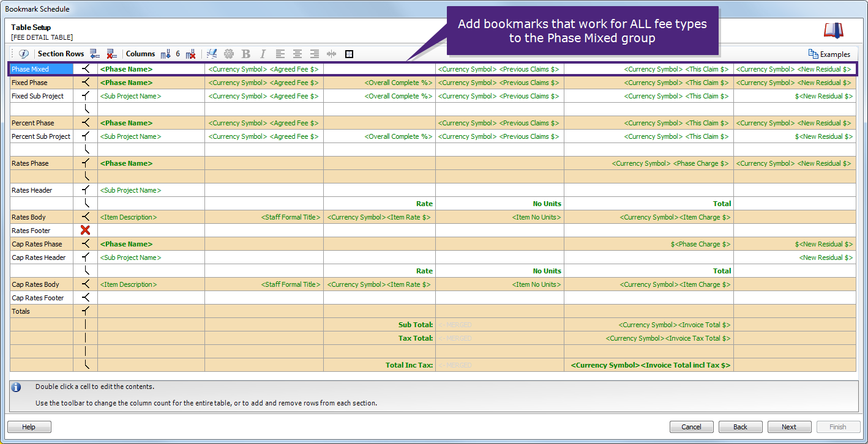This screenshot has width=868, height=444.
Task: Expand the Totals section branch marker
Action: (84, 311)
